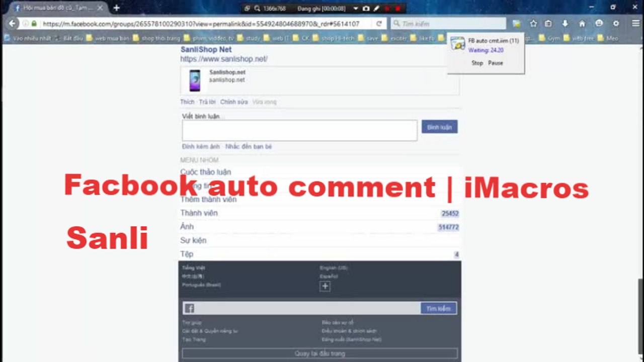
Task: Click the browser back arrow button
Action: pos(12,24)
